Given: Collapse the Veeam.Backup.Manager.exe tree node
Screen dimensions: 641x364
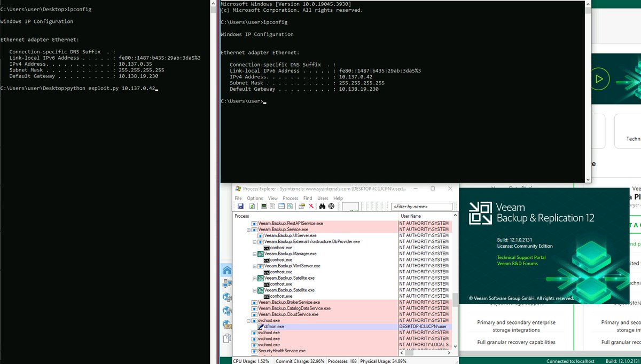Looking at the screenshot, I should point(254,254).
